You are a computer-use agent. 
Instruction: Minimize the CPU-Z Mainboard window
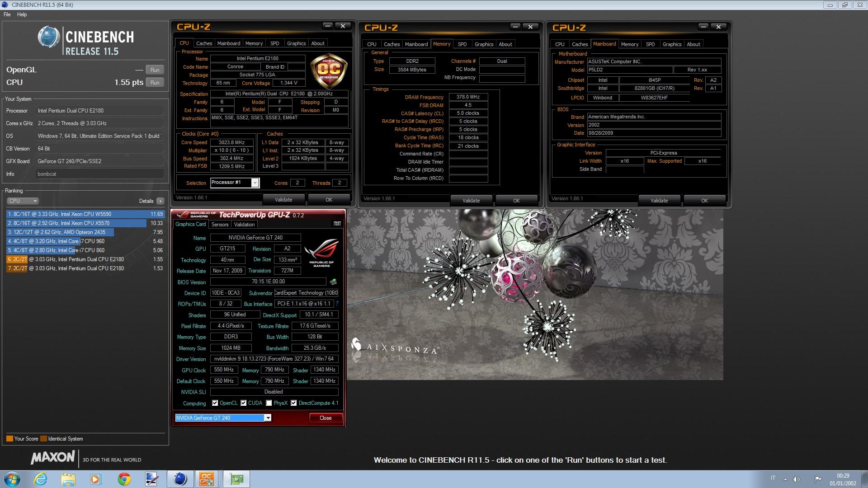click(x=703, y=27)
